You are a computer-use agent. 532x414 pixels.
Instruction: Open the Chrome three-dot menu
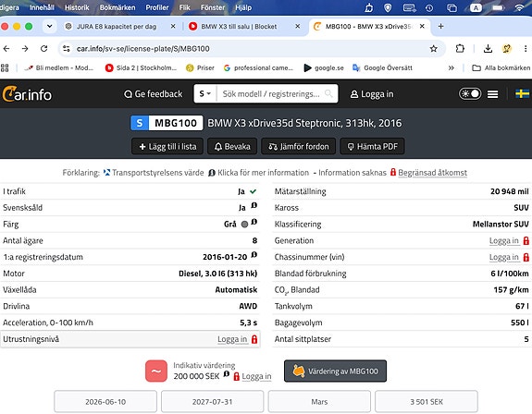[x=526, y=49]
